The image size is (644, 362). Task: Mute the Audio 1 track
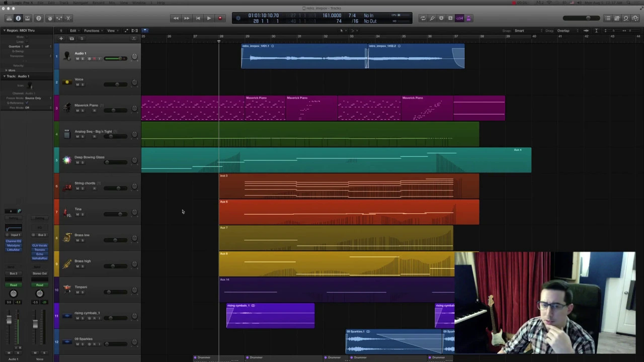click(x=77, y=59)
